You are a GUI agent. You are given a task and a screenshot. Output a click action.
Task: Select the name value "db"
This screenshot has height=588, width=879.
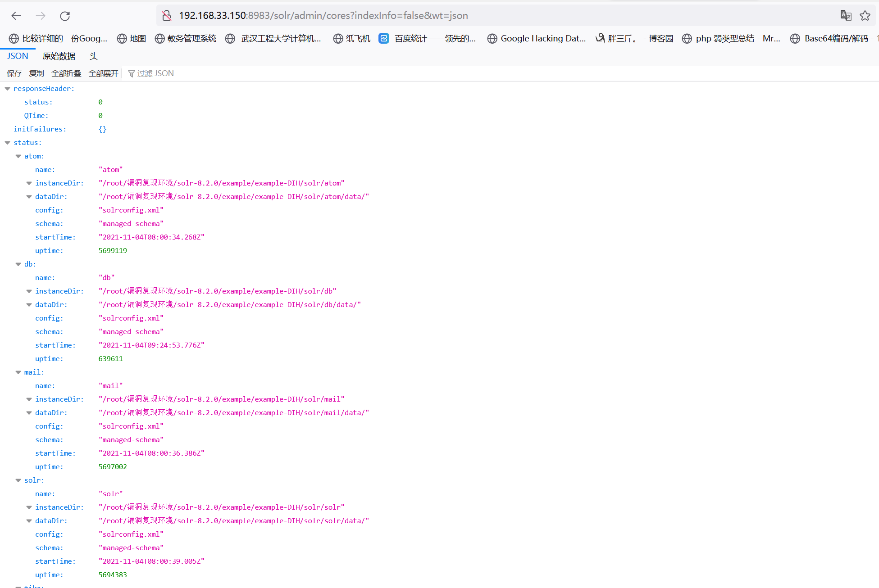point(106,278)
